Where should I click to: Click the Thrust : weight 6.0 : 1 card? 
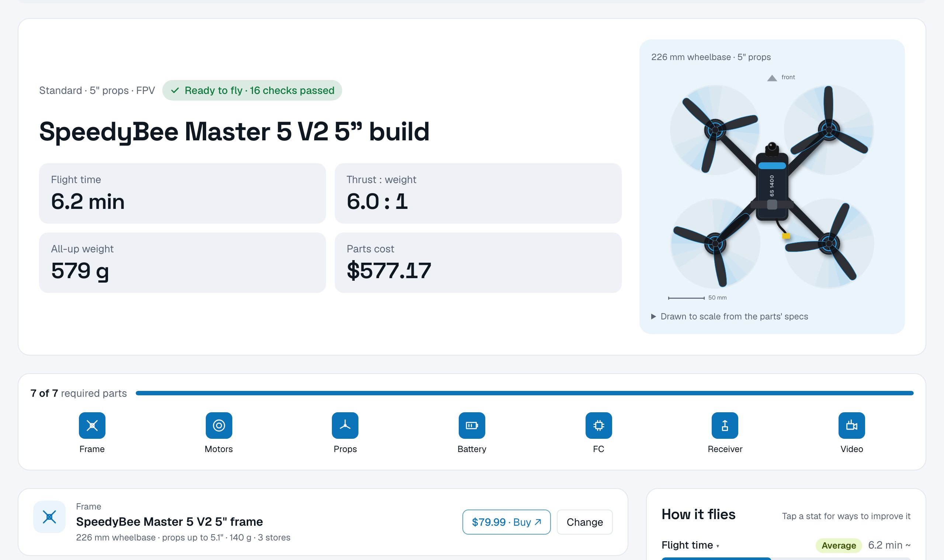tap(478, 193)
